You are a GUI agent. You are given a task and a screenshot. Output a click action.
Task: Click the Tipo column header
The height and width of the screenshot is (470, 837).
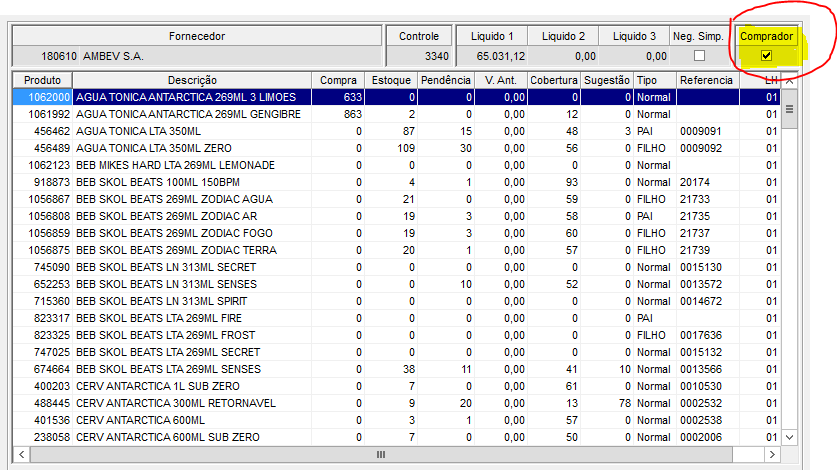(x=654, y=80)
